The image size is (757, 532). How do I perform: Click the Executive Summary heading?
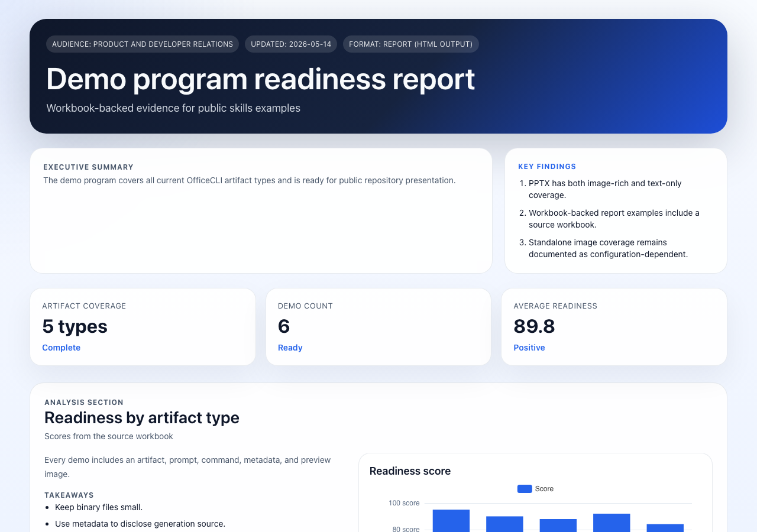coord(89,167)
